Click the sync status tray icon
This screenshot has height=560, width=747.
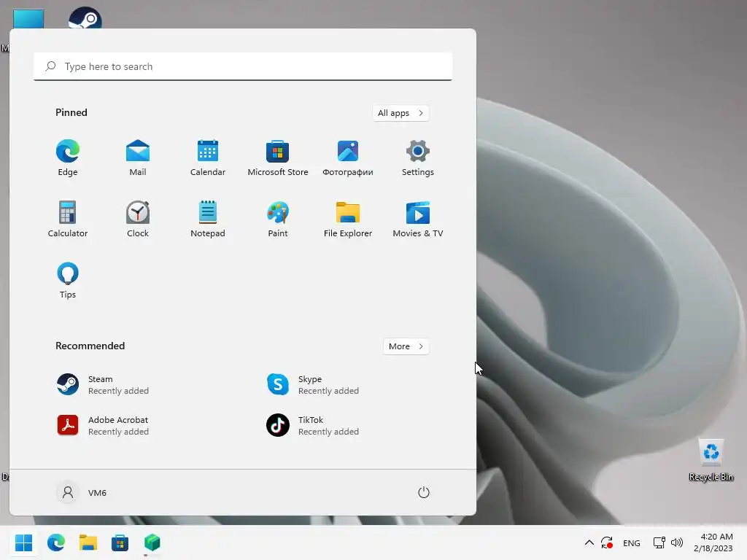pyautogui.click(x=607, y=542)
